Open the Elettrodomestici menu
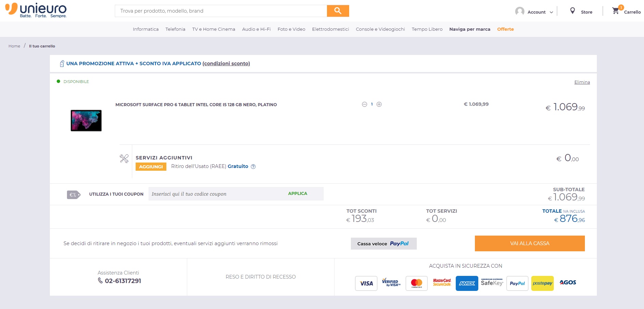Screen dimensions: 644x309 click(x=330, y=29)
